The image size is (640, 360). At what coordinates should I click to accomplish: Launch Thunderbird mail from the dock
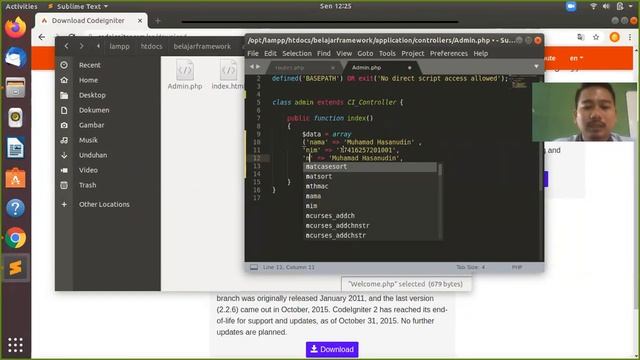pos(16,58)
